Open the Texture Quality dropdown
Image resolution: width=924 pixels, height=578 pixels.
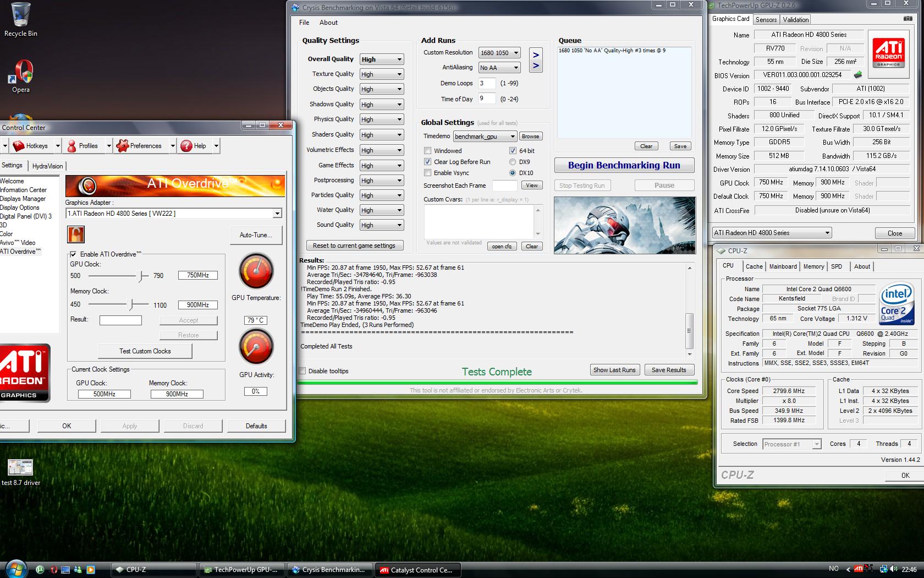(382, 74)
